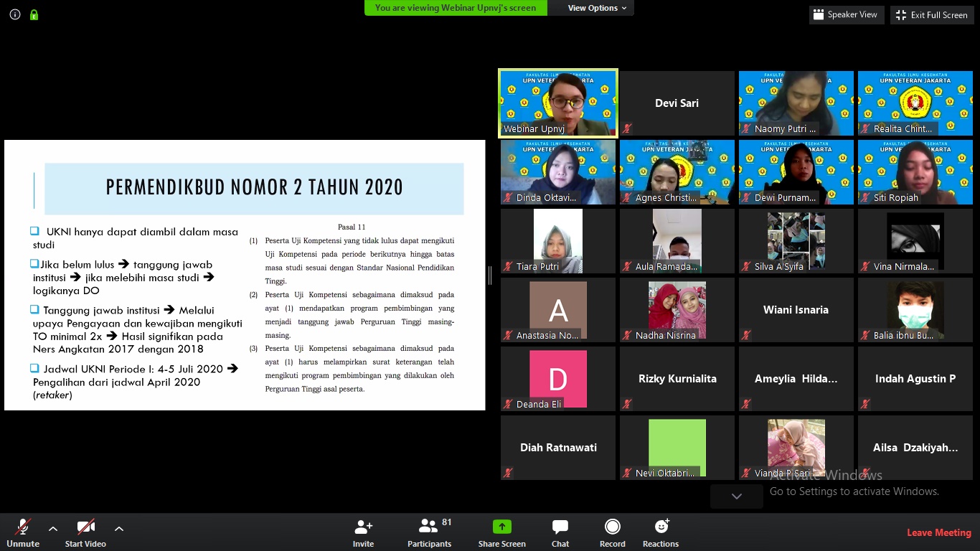Open the Reactions menu
Screen dimensions: 980x551
(x=661, y=527)
